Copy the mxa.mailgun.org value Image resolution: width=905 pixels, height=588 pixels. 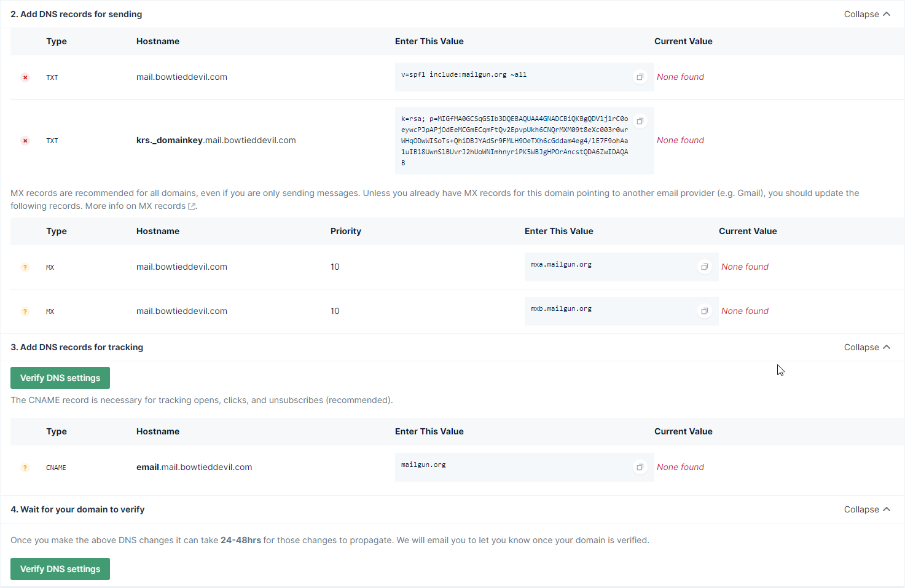click(x=705, y=267)
